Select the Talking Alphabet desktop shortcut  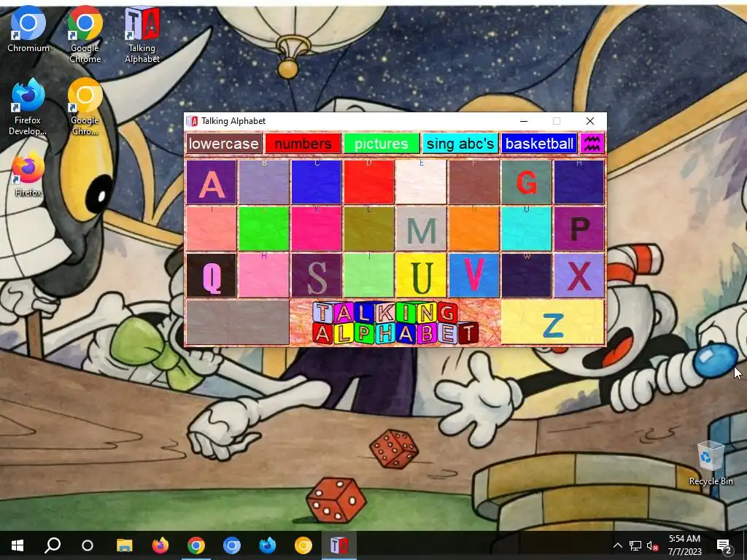142,35
